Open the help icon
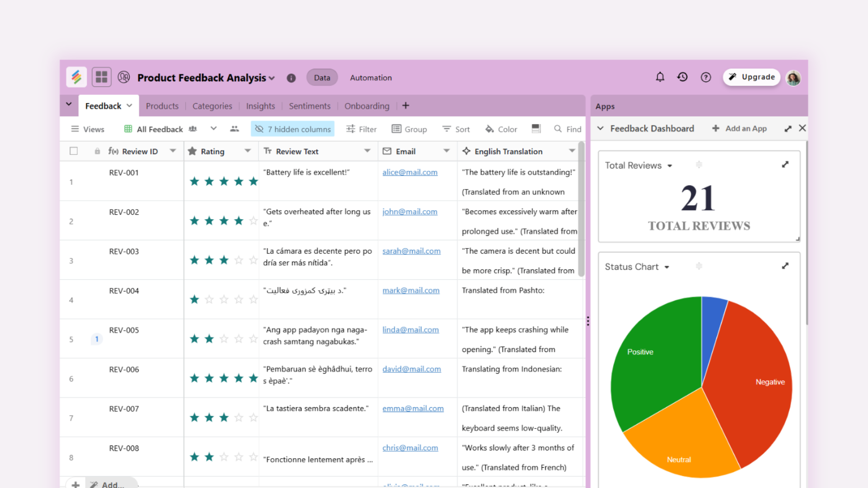 point(706,77)
